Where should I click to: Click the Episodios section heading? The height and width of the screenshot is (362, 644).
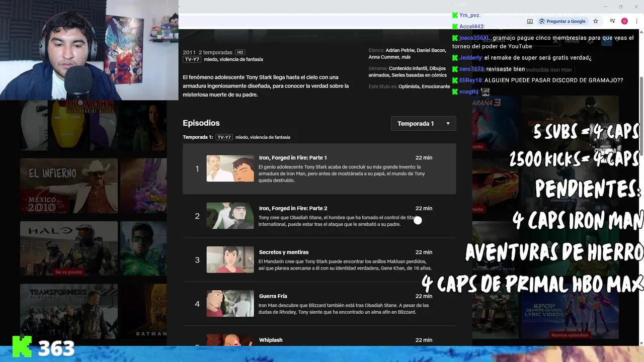(x=201, y=123)
